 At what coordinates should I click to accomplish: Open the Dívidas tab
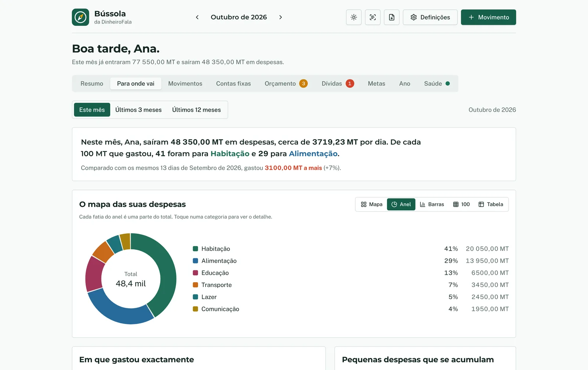point(338,83)
